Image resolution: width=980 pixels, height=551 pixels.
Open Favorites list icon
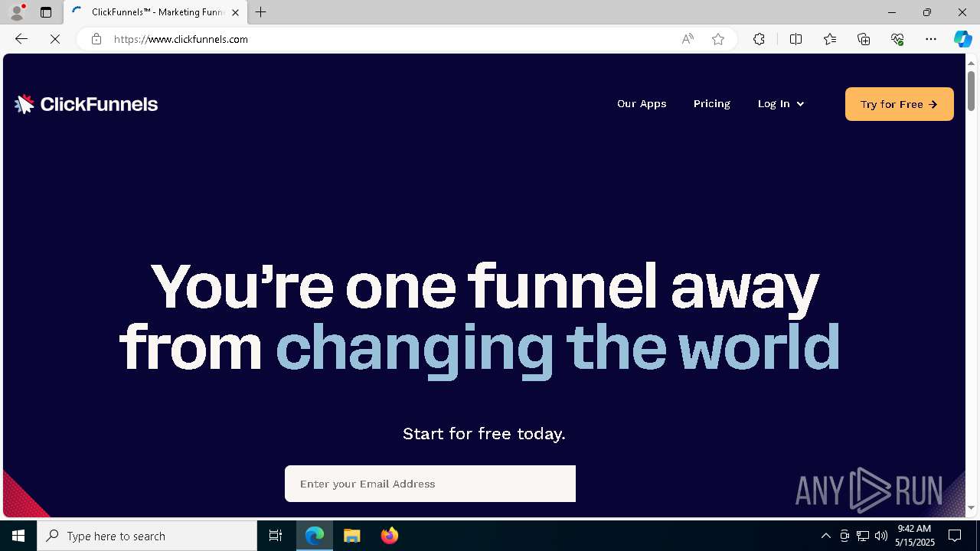(830, 39)
